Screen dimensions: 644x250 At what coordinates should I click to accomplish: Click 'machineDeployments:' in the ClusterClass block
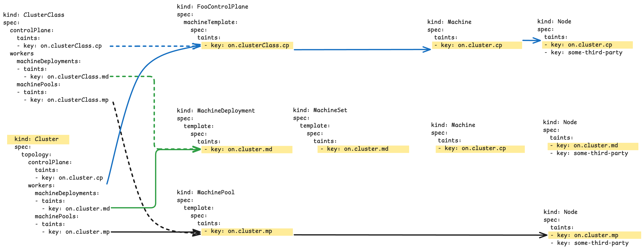click(x=49, y=61)
